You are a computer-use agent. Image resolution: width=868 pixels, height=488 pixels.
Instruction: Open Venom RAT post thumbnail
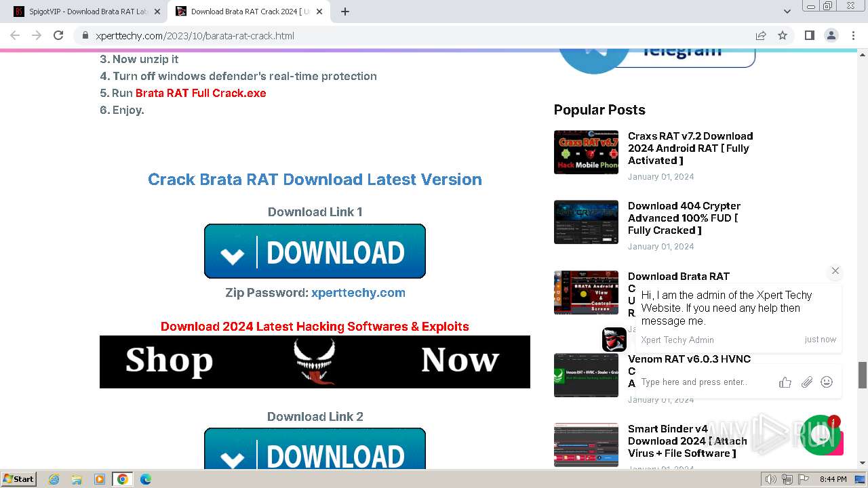(586, 375)
